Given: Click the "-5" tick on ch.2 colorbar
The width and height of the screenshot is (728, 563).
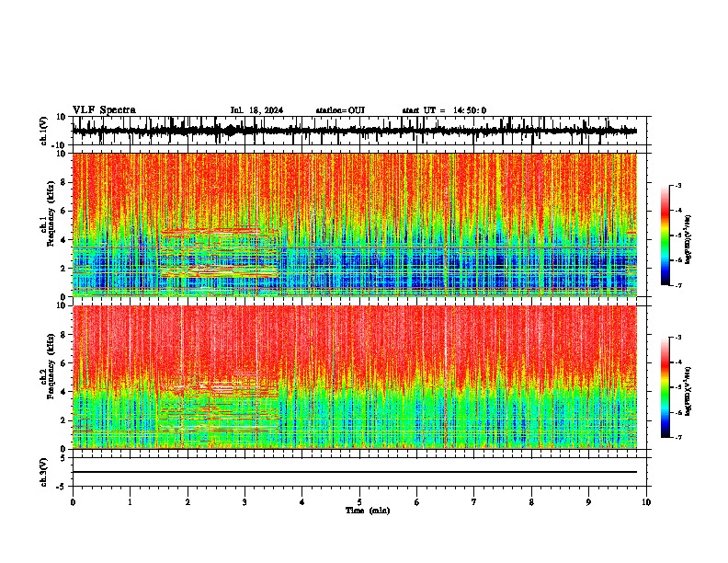Looking at the screenshot, I should point(677,387).
